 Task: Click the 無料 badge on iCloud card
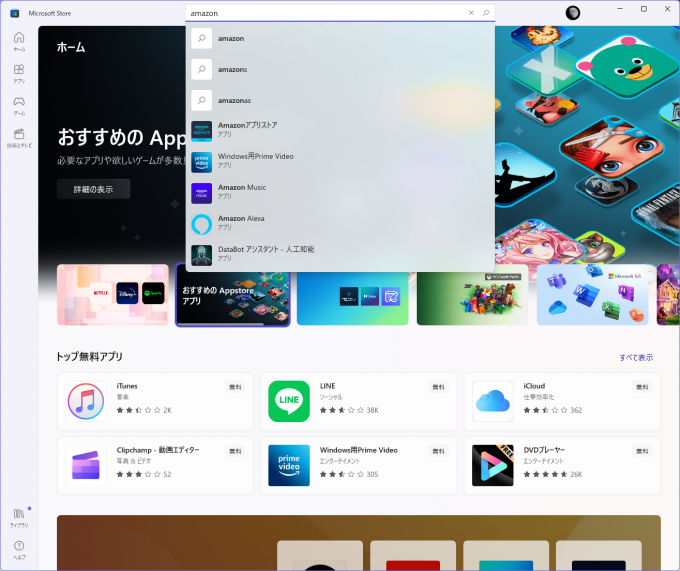pos(642,387)
